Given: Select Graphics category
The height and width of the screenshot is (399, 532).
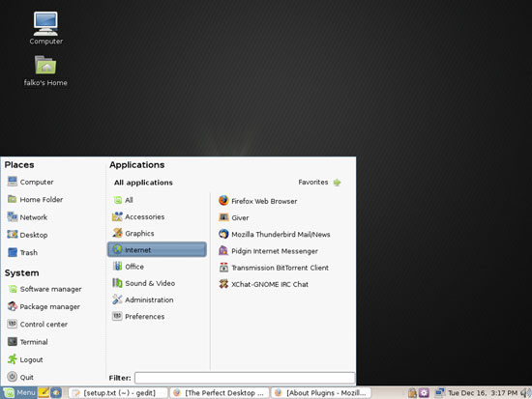Looking at the screenshot, I should pos(157,233).
